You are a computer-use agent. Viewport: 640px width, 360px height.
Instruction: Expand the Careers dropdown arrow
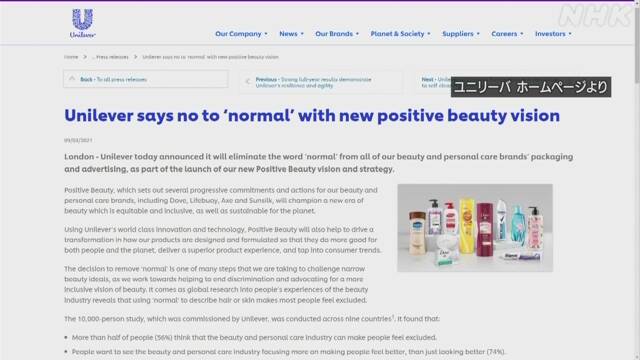tap(522, 34)
